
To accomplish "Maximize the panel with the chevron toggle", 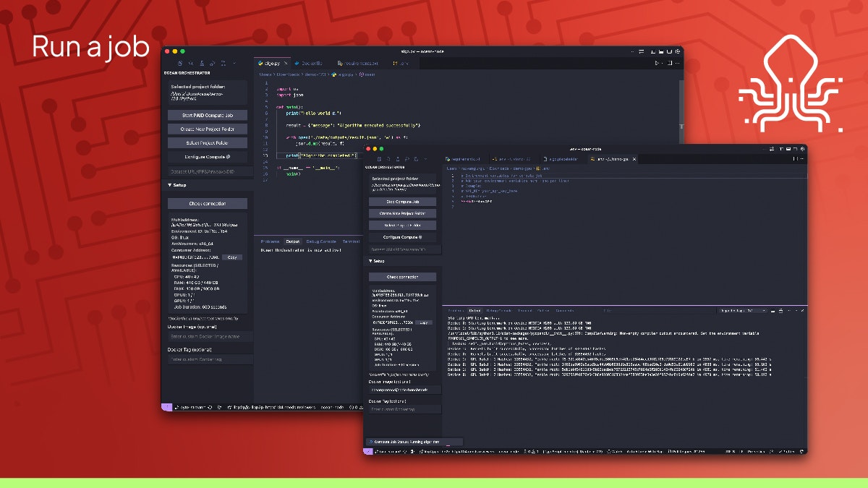I will tap(796, 311).
